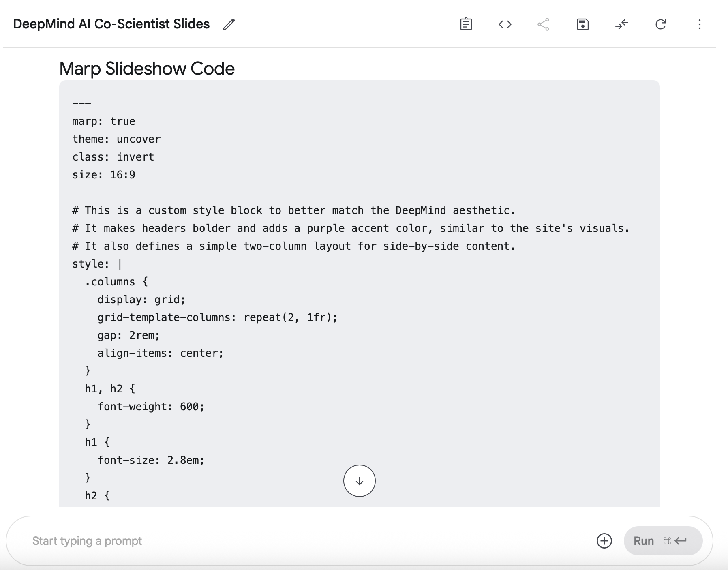
Task: Click the 'theme: uncover' code line
Action: [117, 139]
